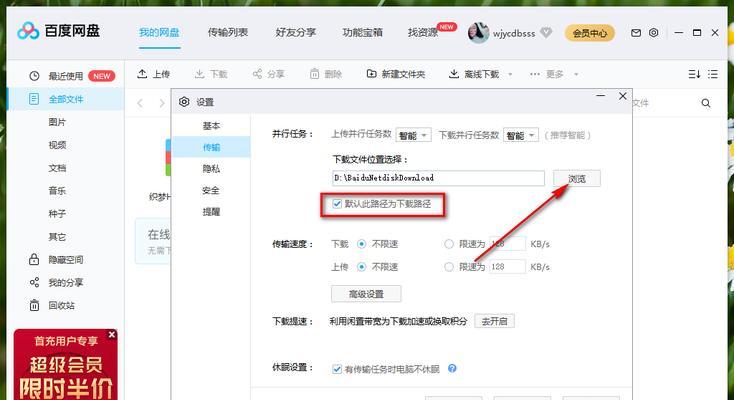Viewport: 734px width, 400px height.
Task: Open 音乐 category in sidebar
Action: [57, 191]
